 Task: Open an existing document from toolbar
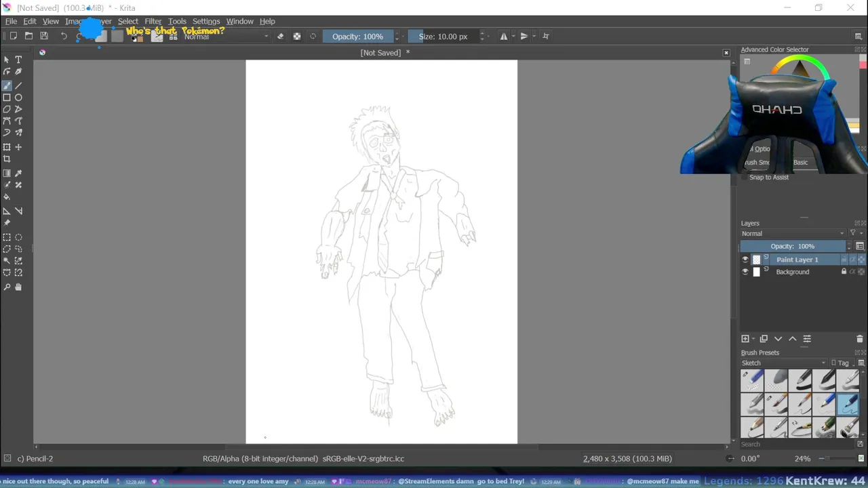(28, 36)
